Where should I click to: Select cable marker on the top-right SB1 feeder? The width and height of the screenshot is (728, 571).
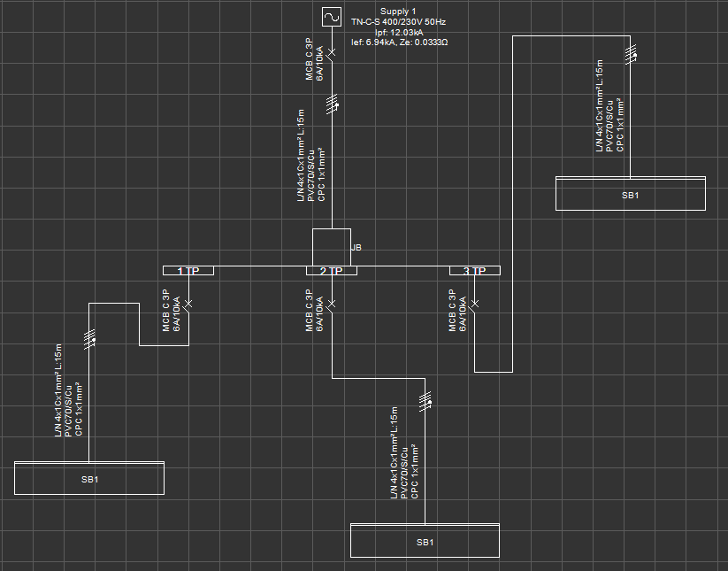(631, 56)
